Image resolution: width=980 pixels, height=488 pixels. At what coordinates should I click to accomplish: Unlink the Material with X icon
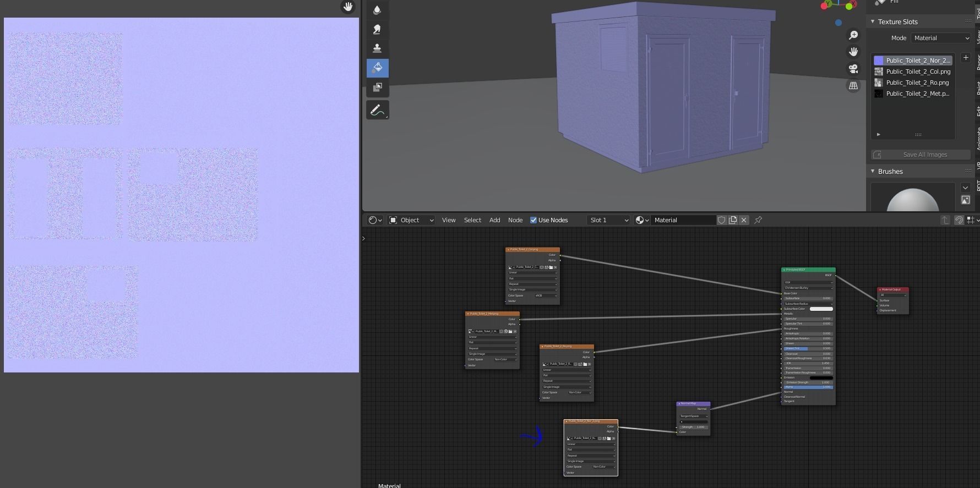(x=744, y=220)
